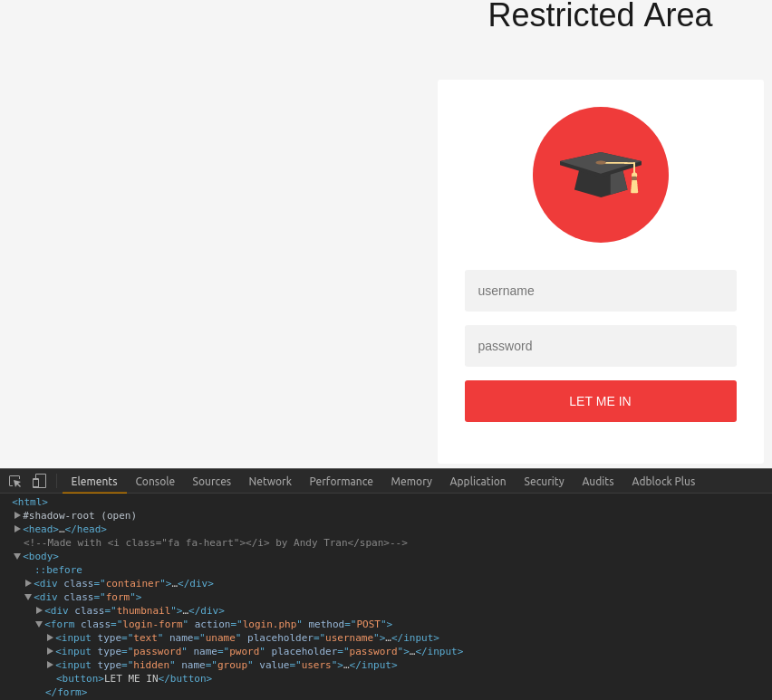Screen dimensions: 772x700
Task: Open the Performance tab
Action: (x=341, y=482)
